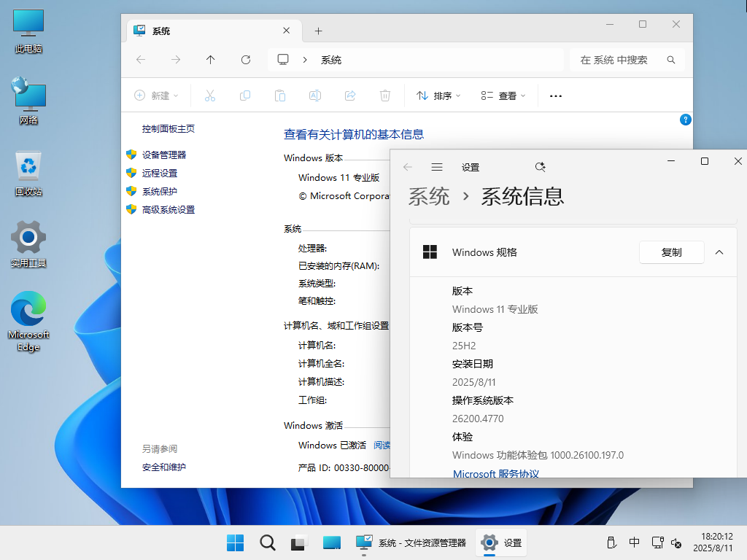This screenshot has height=560, width=747.
Task: Go forward in the File Explorer window
Action: [x=176, y=60]
